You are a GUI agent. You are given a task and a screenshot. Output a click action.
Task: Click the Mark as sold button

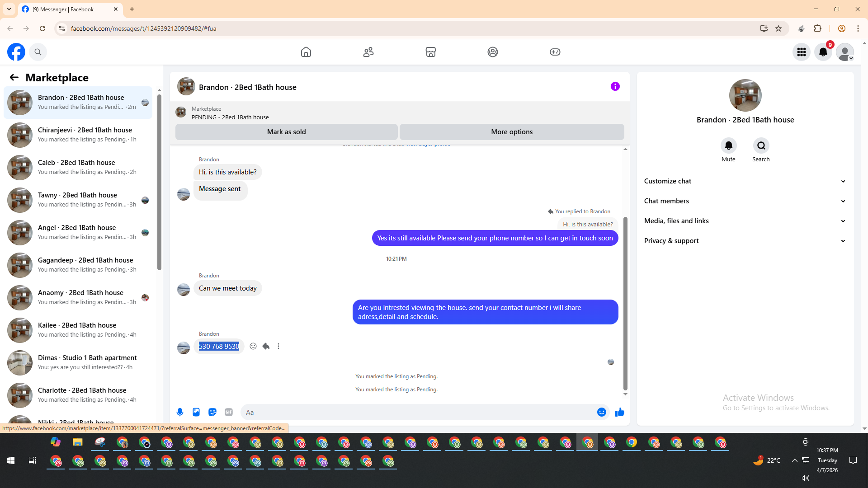287,132
